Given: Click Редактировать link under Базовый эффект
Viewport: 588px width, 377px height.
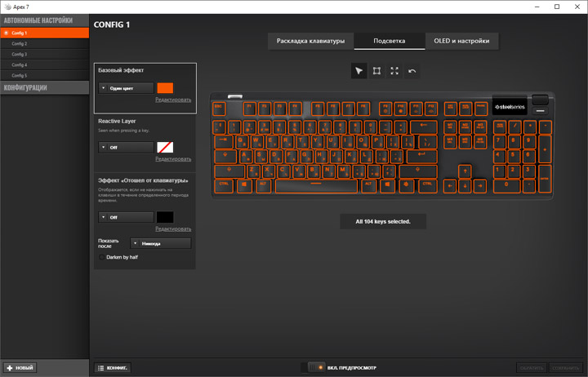Looking at the screenshot, I should 173,100.
